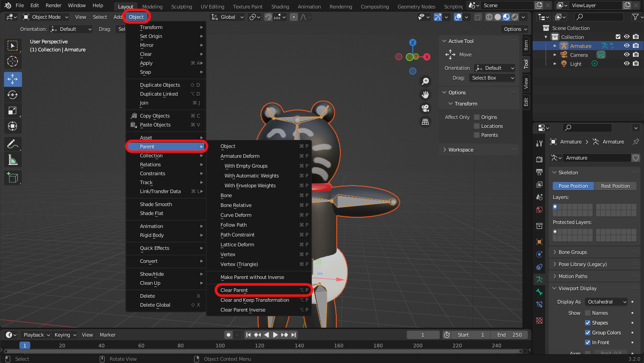Select the Measure tool
The image size is (644, 363).
coord(13,160)
